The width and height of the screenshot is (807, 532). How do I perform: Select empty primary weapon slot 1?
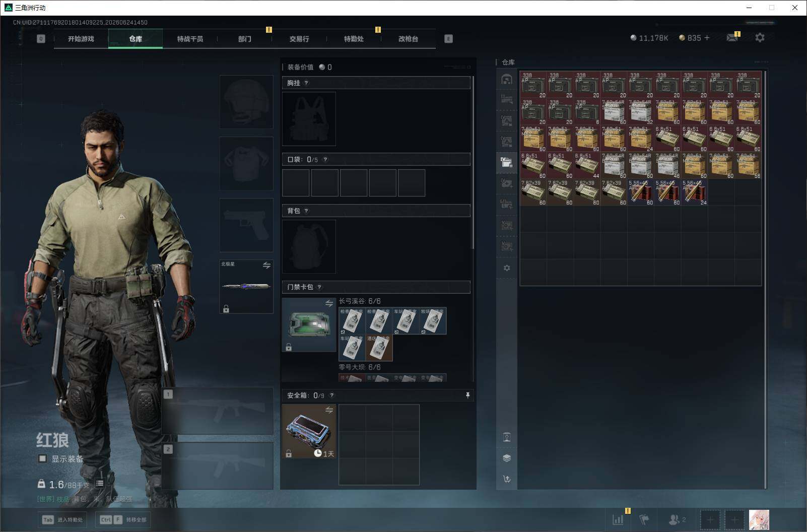click(x=218, y=411)
